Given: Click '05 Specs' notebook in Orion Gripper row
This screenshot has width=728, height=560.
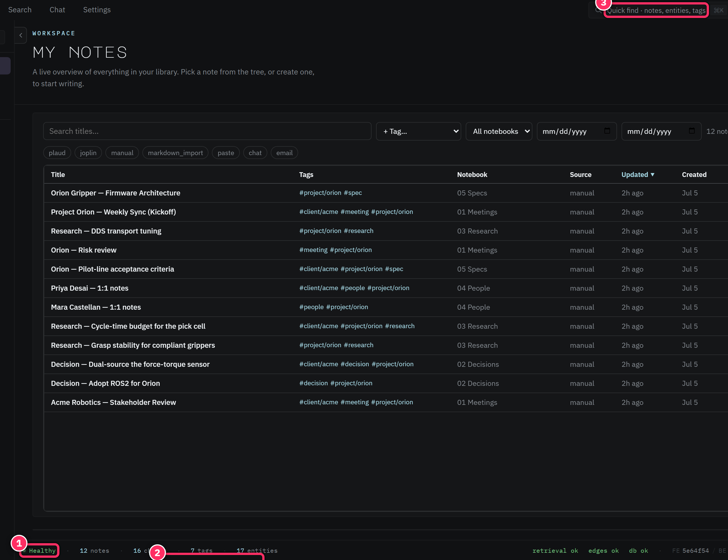Looking at the screenshot, I should pyautogui.click(x=472, y=193).
